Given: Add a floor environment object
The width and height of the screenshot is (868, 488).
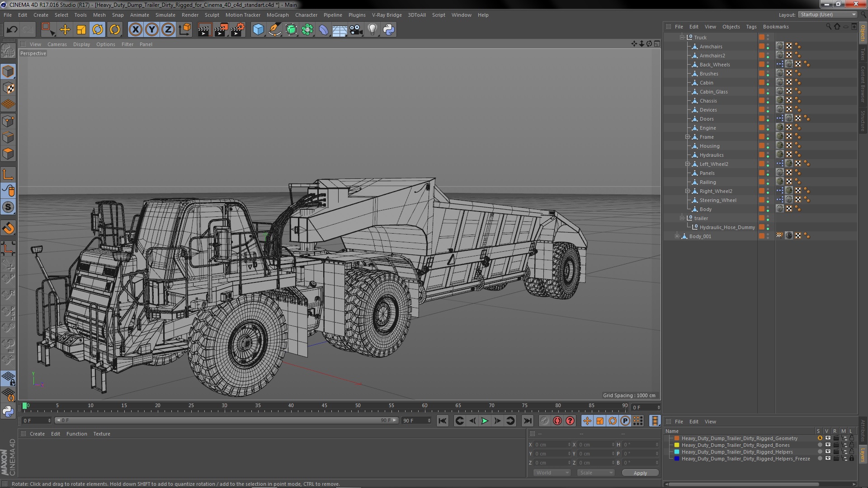Looking at the screenshot, I should (x=340, y=30).
